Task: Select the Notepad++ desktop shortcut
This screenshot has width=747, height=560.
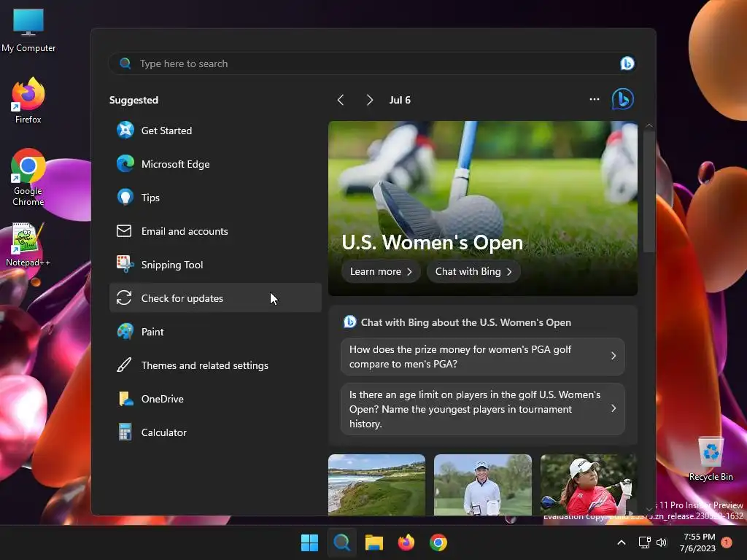Action: pyautogui.click(x=28, y=245)
